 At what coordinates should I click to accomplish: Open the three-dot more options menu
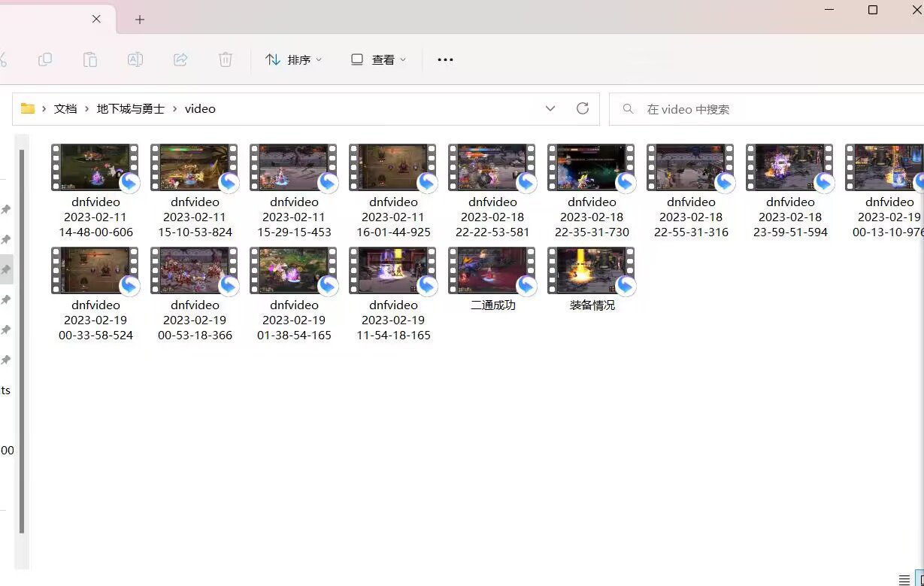tap(445, 59)
